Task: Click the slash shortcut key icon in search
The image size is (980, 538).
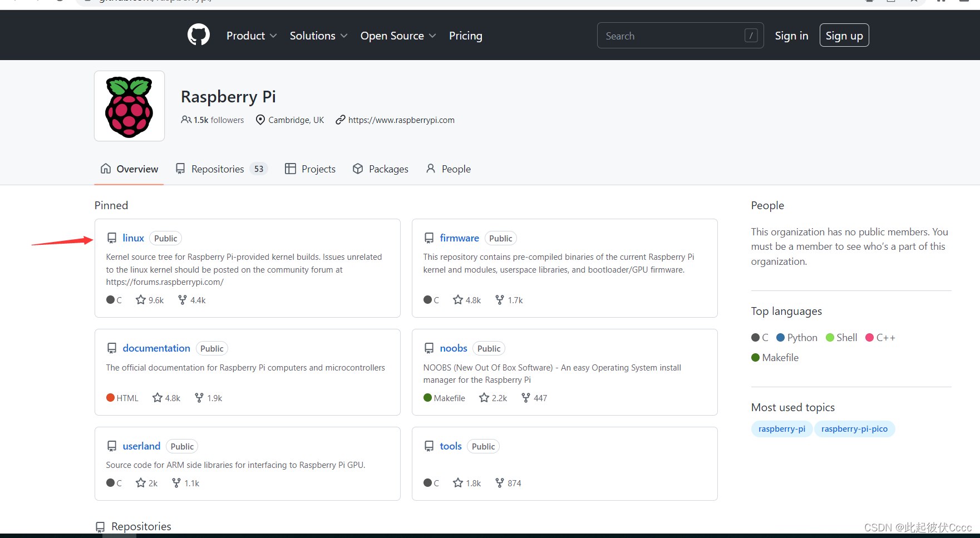Action: coord(751,36)
